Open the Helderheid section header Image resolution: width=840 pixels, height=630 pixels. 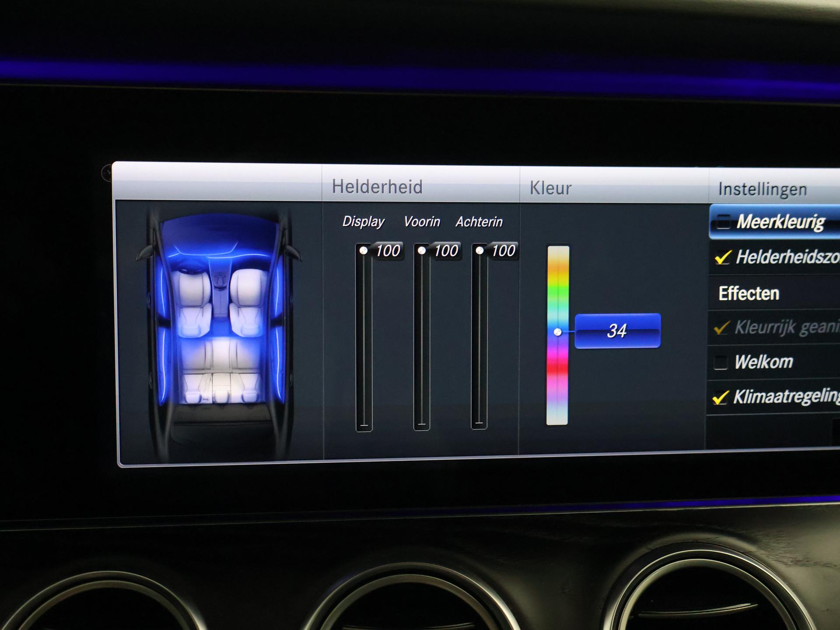377,187
